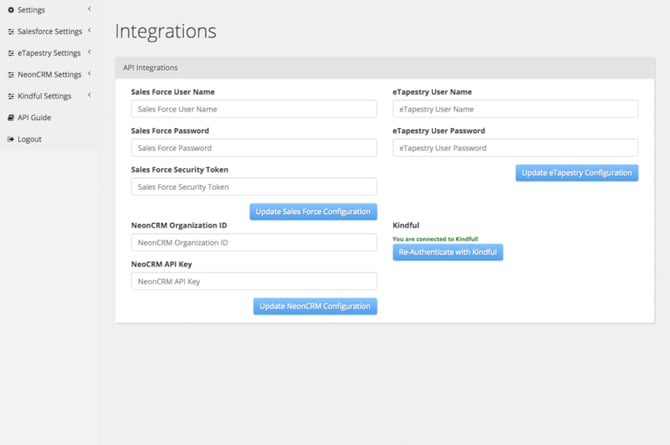Open Kindful Settings in the sidebar

49,96
